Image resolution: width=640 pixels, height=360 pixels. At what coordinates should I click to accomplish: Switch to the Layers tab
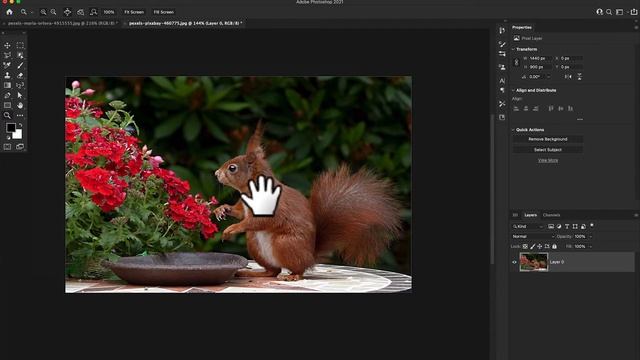click(x=531, y=215)
